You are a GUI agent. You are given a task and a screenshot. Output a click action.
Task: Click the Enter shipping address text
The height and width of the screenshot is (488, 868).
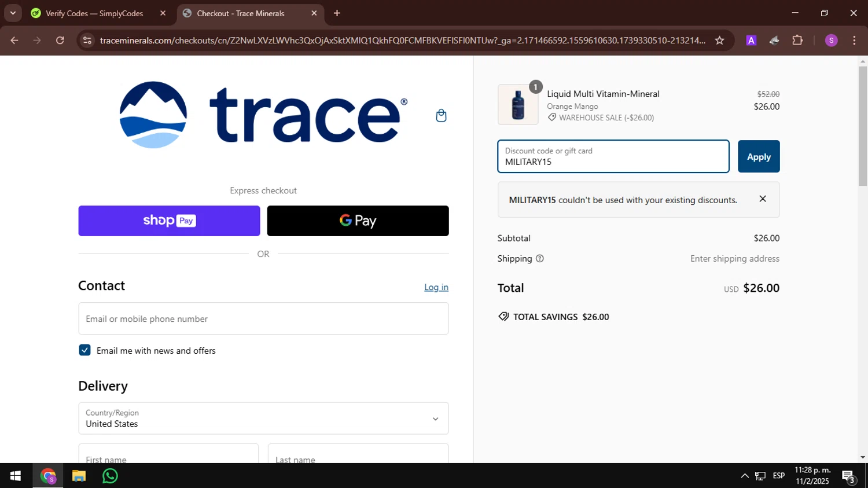[x=734, y=259]
